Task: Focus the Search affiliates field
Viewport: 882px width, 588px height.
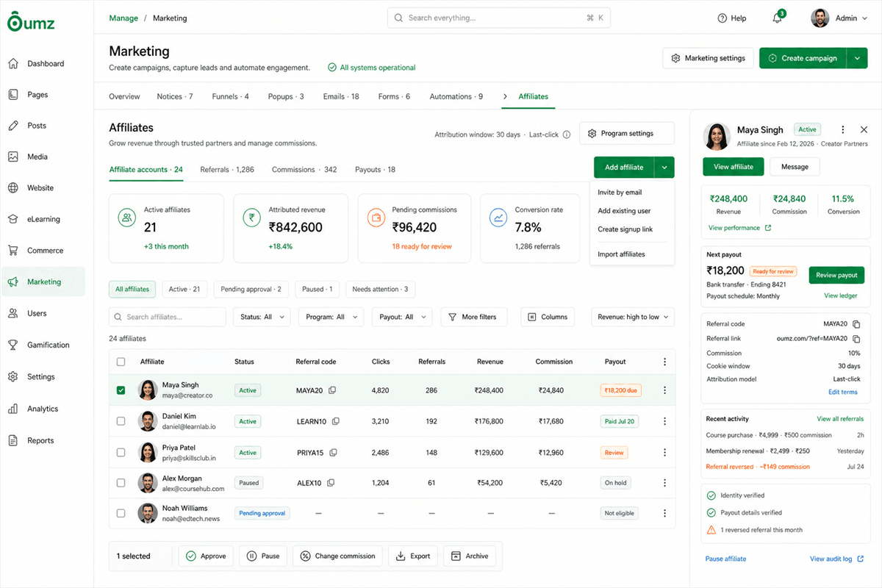Action: click(168, 317)
